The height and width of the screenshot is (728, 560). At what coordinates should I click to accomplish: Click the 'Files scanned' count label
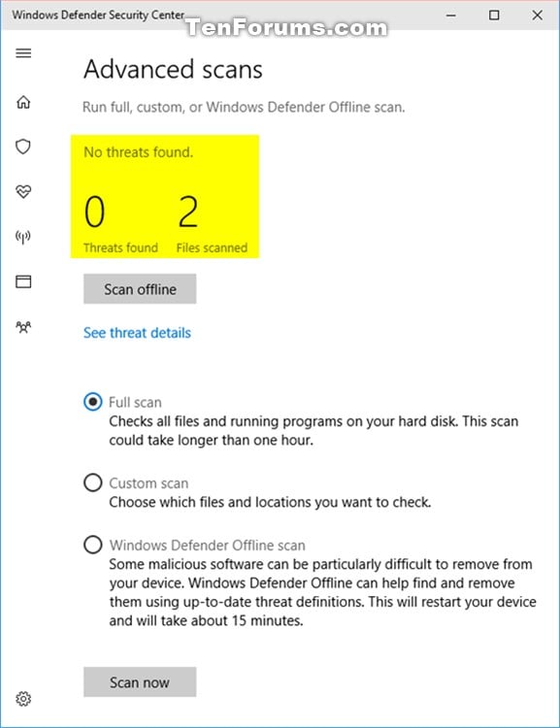212,248
